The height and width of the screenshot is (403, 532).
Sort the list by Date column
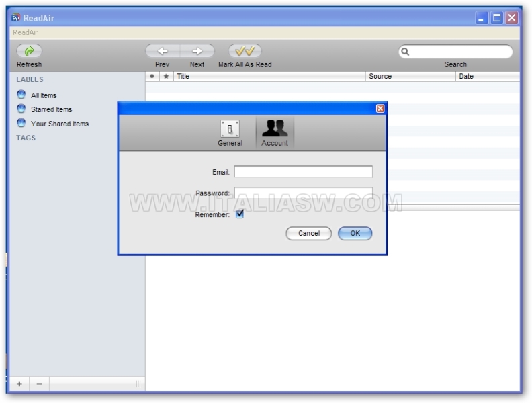(488, 77)
